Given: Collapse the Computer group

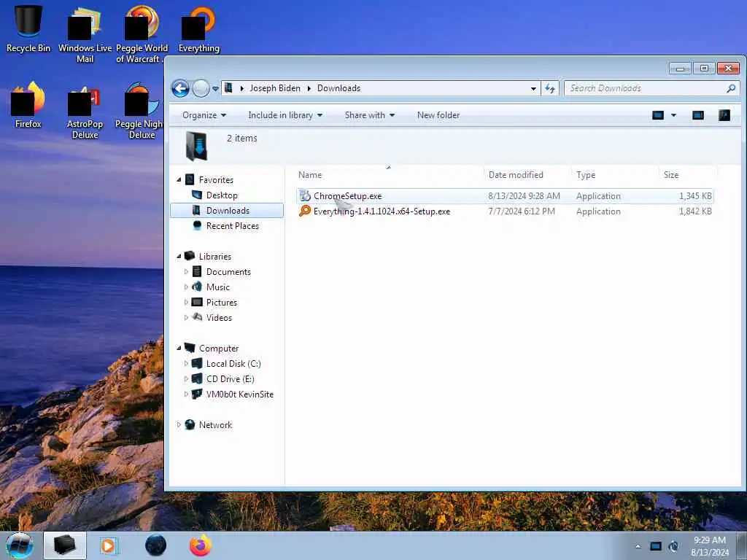Looking at the screenshot, I should [179, 348].
